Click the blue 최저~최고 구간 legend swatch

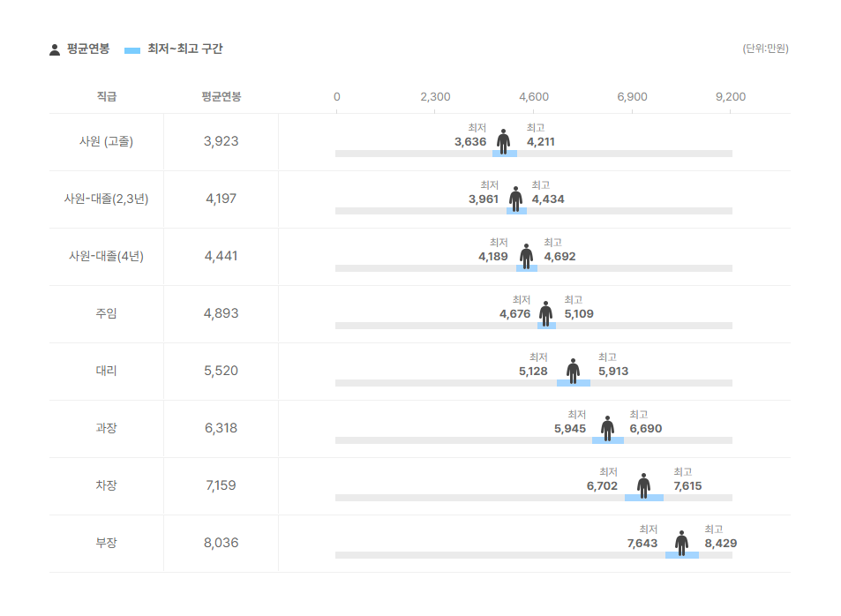click(x=132, y=50)
